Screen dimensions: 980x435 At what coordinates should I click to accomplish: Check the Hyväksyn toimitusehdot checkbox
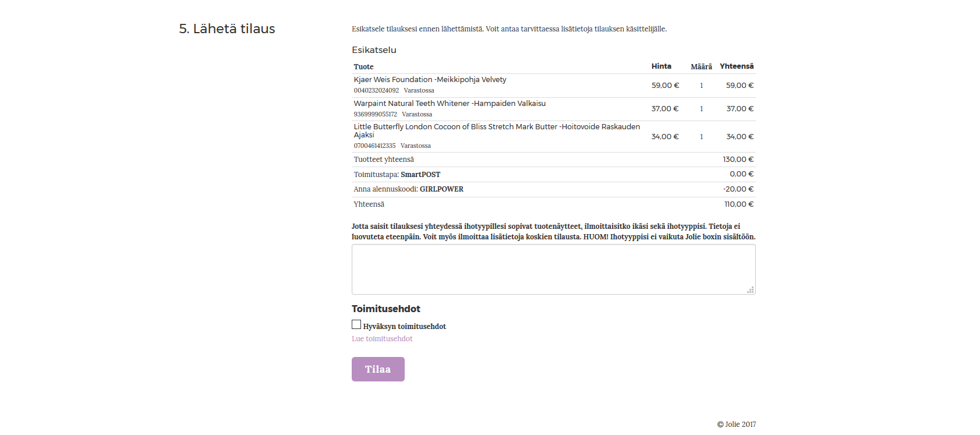pyautogui.click(x=356, y=325)
